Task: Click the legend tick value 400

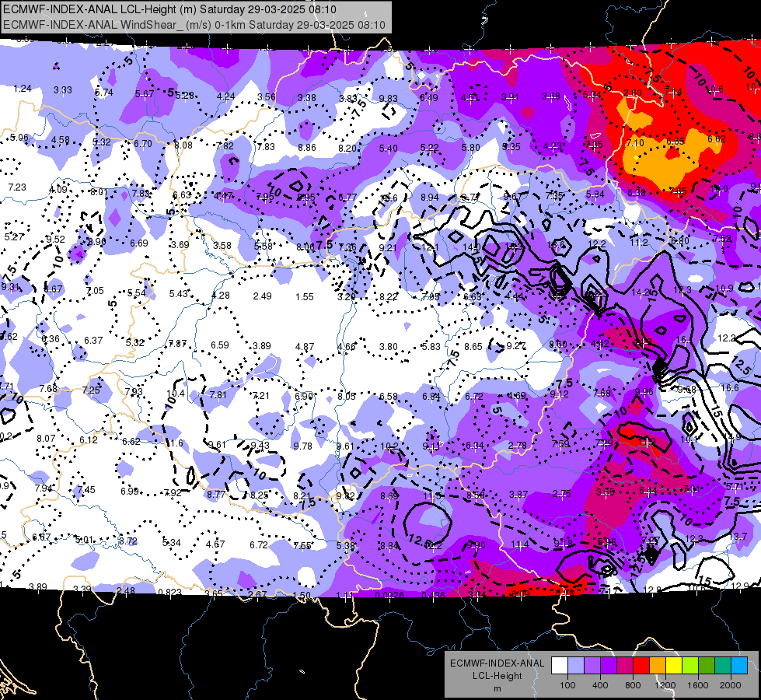Action: point(600,685)
